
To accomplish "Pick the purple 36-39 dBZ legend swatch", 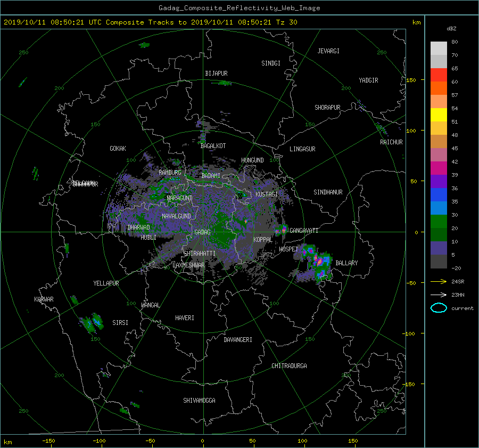I will [439, 181].
